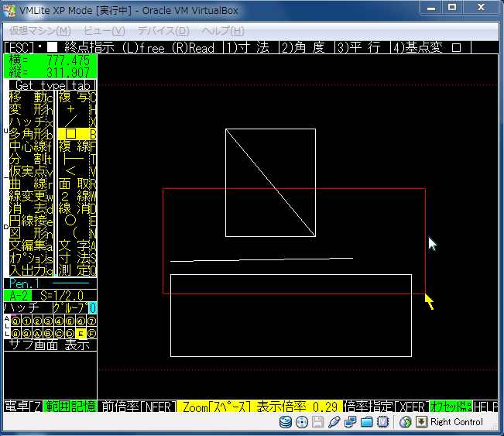The image size is (504, 436).
Task: Select the rectangle (□) draw command
Action: 71,134
